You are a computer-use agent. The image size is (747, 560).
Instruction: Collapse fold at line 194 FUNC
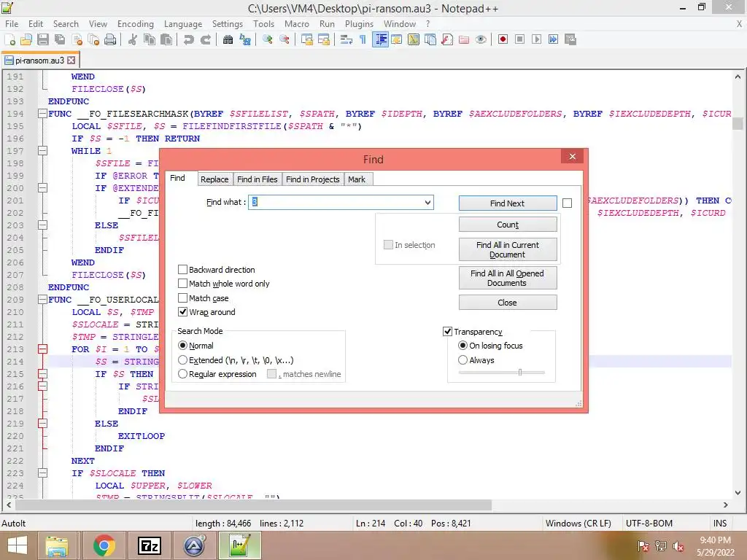coord(42,113)
